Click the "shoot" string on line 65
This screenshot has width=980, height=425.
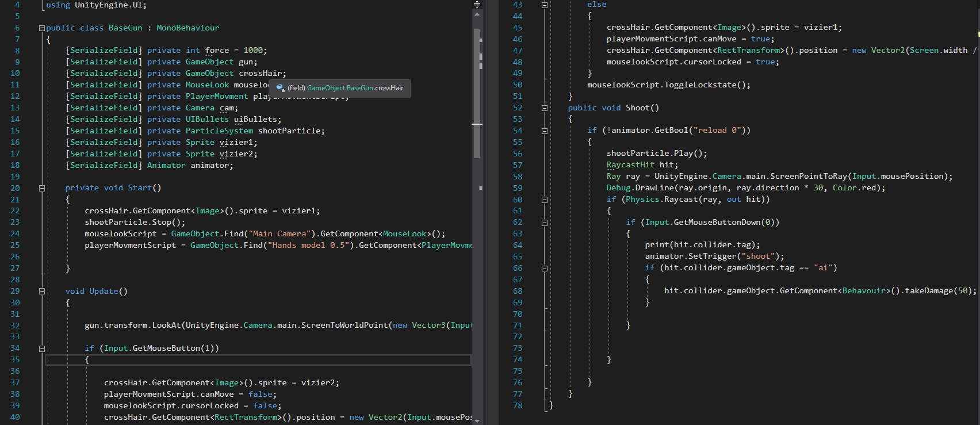(x=758, y=256)
